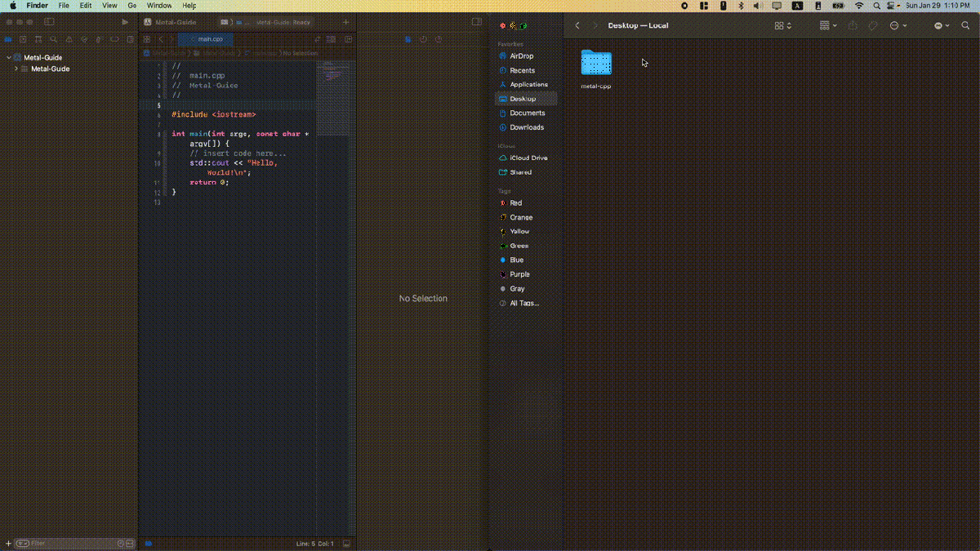The height and width of the screenshot is (551, 980).
Task: Select the metal-cpp folder
Action: [595, 64]
